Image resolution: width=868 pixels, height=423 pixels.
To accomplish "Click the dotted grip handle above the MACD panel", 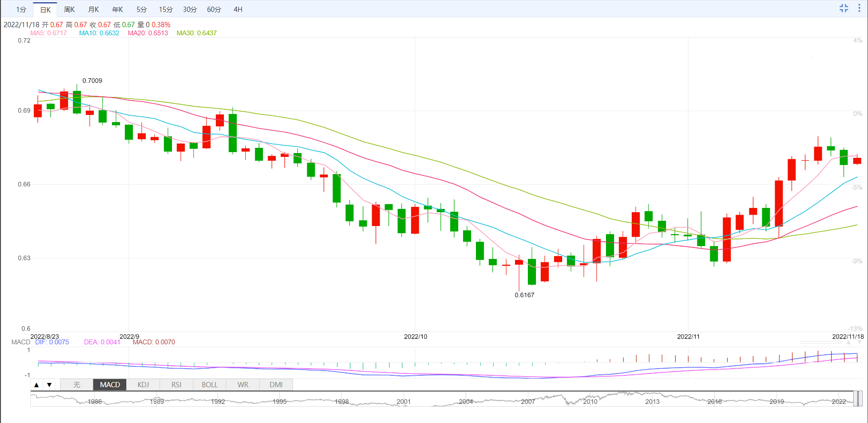I will (820, 342).
